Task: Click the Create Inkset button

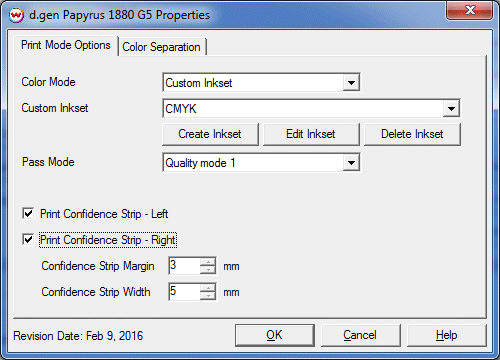Action: click(210, 134)
